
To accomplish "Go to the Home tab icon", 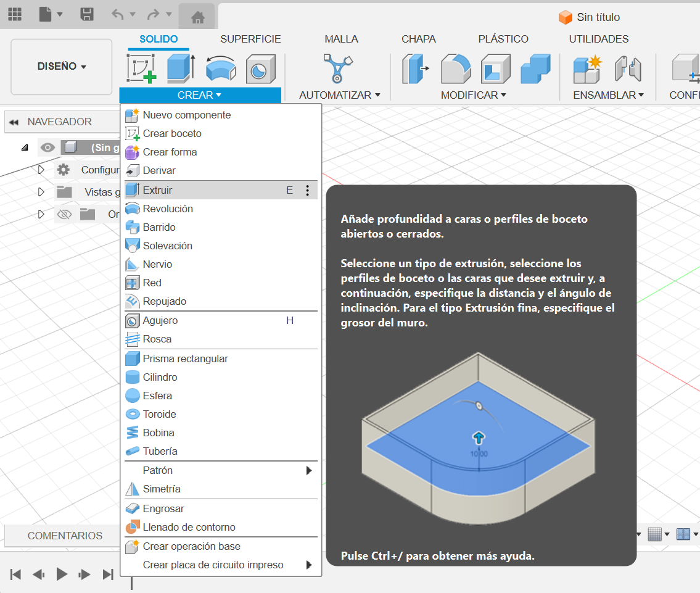I will pyautogui.click(x=197, y=17).
